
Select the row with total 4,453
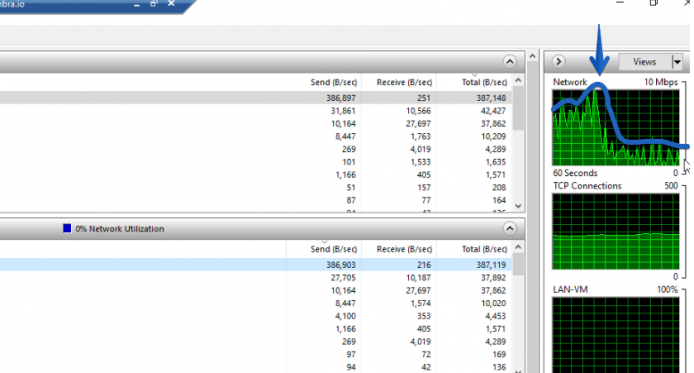[x=256, y=316]
